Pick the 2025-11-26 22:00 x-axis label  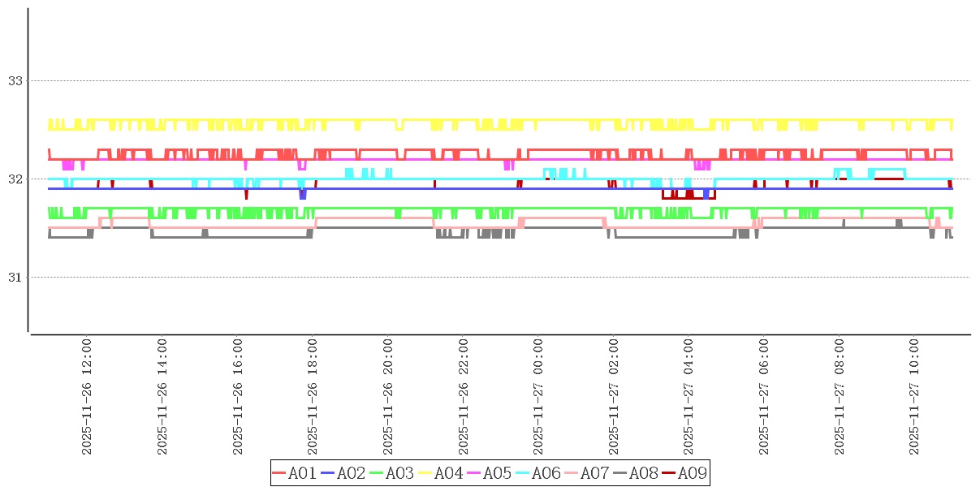(x=463, y=396)
